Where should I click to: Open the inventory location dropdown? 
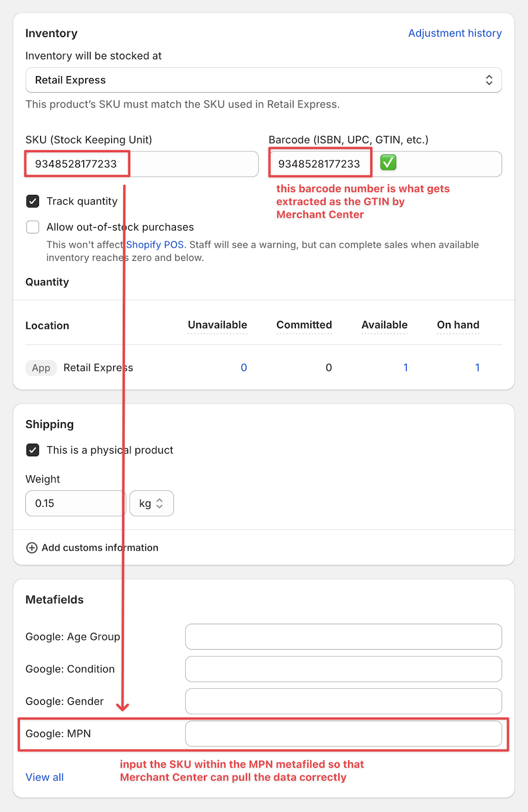pyautogui.click(x=263, y=80)
